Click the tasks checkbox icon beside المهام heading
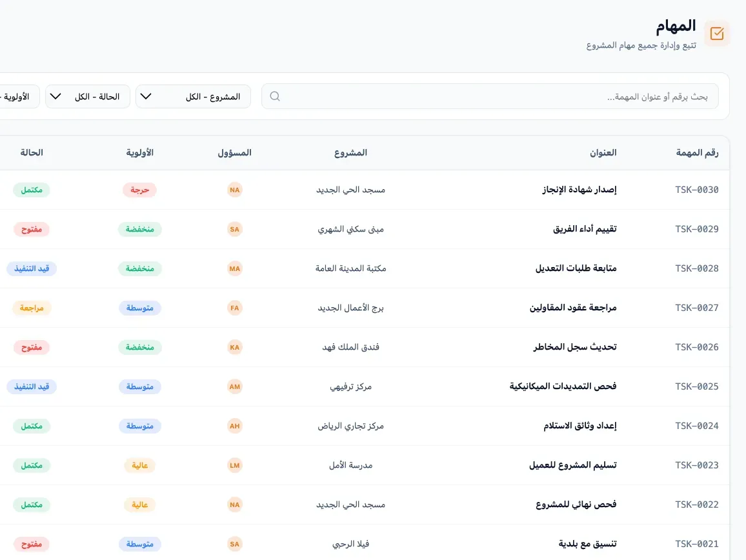The width and height of the screenshot is (746, 560). 716,34
